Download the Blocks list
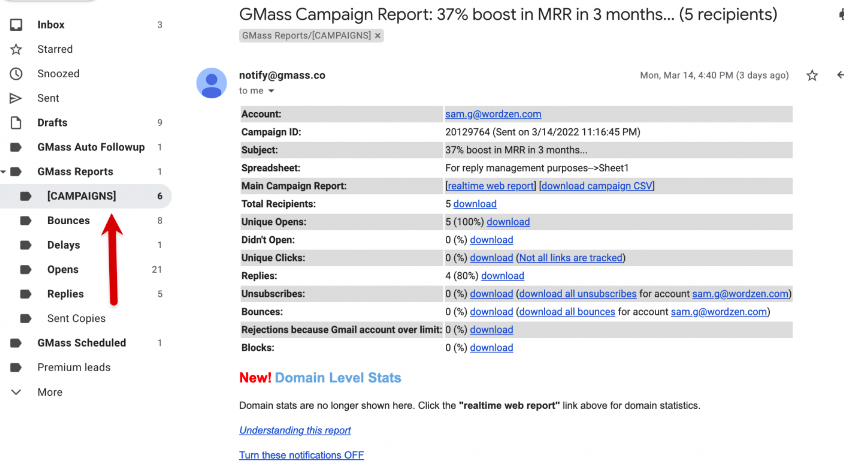Image resolution: width=844 pixels, height=469 pixels. [x=491, y=348]
